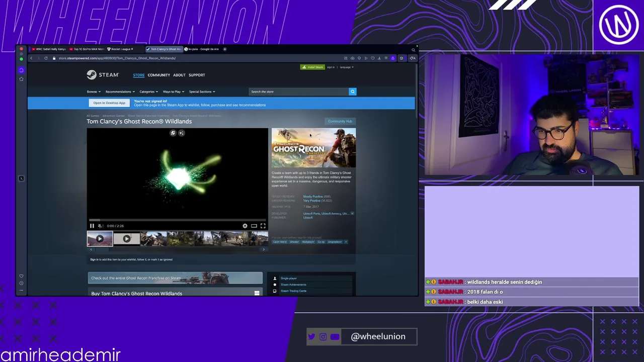Open the history clock icon in the sidebar
Viewport: 644px width, 362px height.
point(21,284)
